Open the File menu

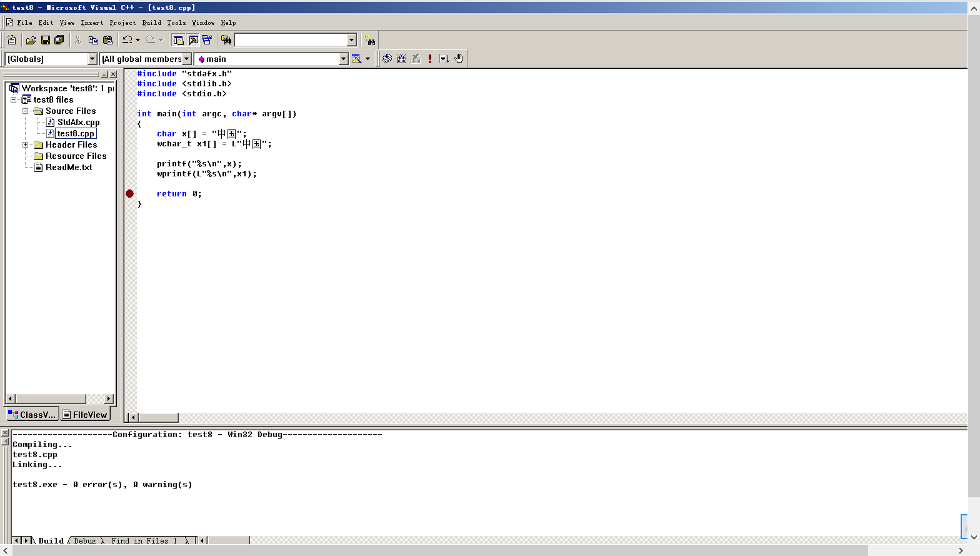point(24,23)
